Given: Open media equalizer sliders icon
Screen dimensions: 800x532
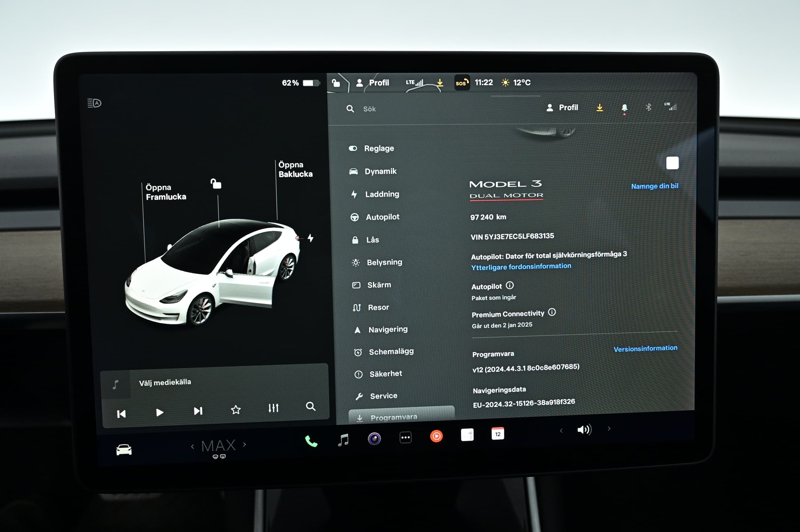Looking at the screenshot, I should coord(273,408).
